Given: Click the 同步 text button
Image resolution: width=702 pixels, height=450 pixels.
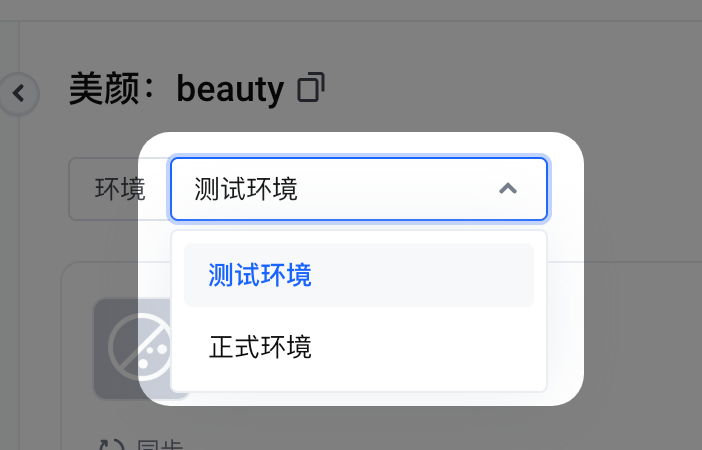Looking at the screenshot, I should pos(159,446).
